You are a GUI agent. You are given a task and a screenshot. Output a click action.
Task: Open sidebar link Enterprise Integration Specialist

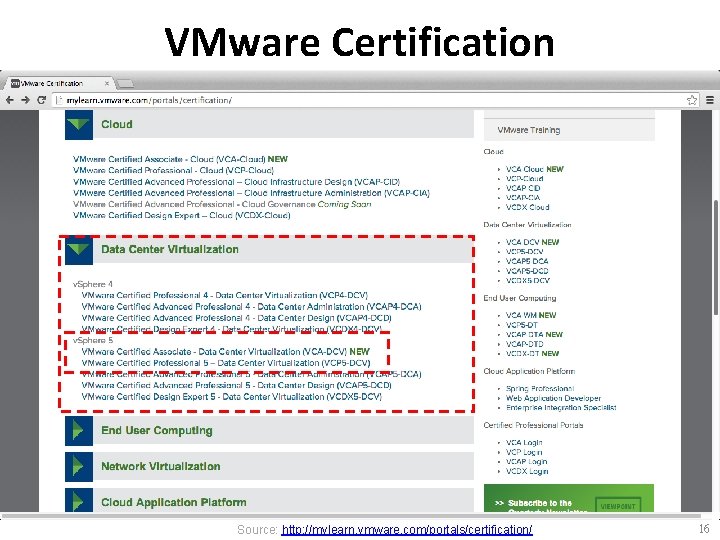click(561, 408)
